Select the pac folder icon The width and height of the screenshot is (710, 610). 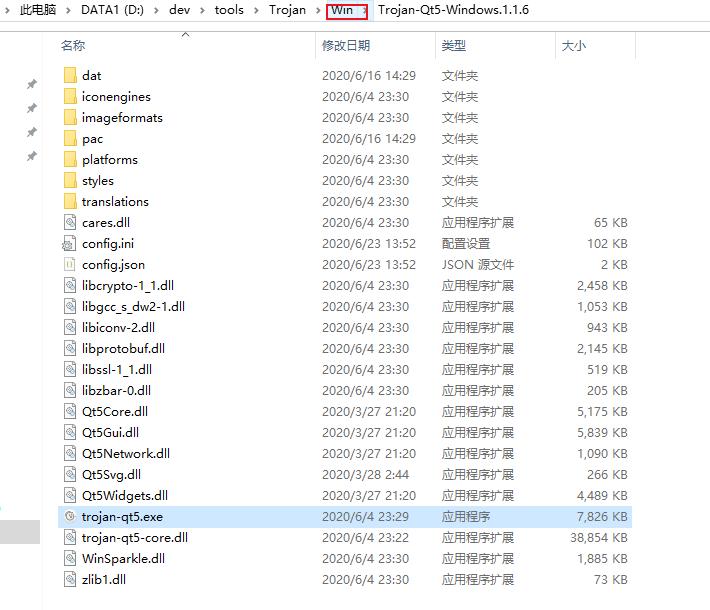click(70, 139)
